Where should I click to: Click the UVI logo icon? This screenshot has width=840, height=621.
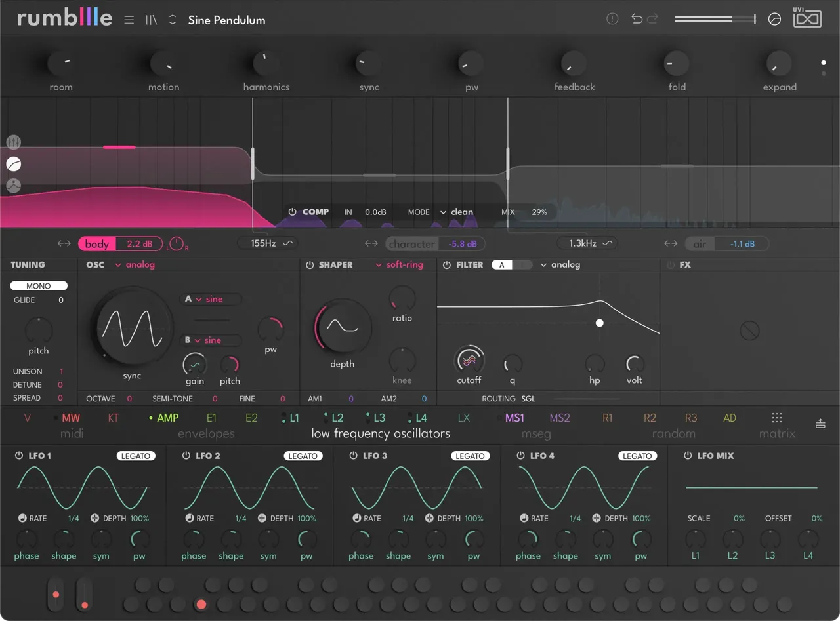807,18
